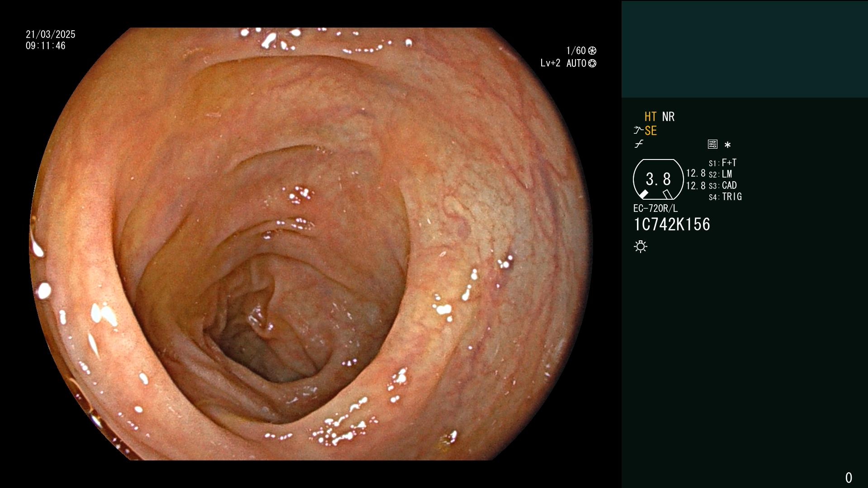868x488 pixels.
Task: Click the S4 TRIG switch assignment
Action: pyautogui.click(x=725, y=197)
